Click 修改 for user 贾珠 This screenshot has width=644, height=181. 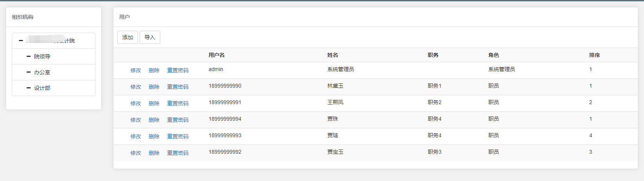(x=136, y=120)
